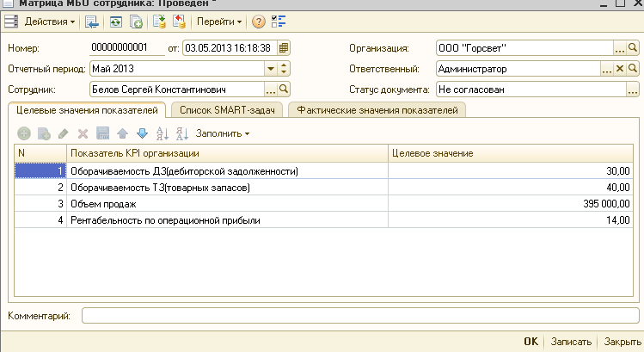Click the OK button
Screen dimensions: 644x352
(x=531, y=342)
